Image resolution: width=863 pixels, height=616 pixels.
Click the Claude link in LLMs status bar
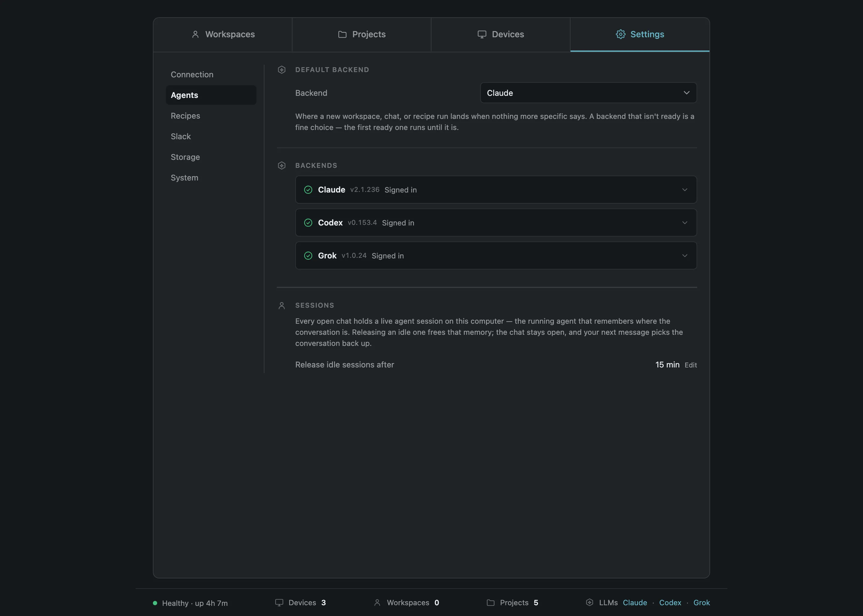pos(635,603)
